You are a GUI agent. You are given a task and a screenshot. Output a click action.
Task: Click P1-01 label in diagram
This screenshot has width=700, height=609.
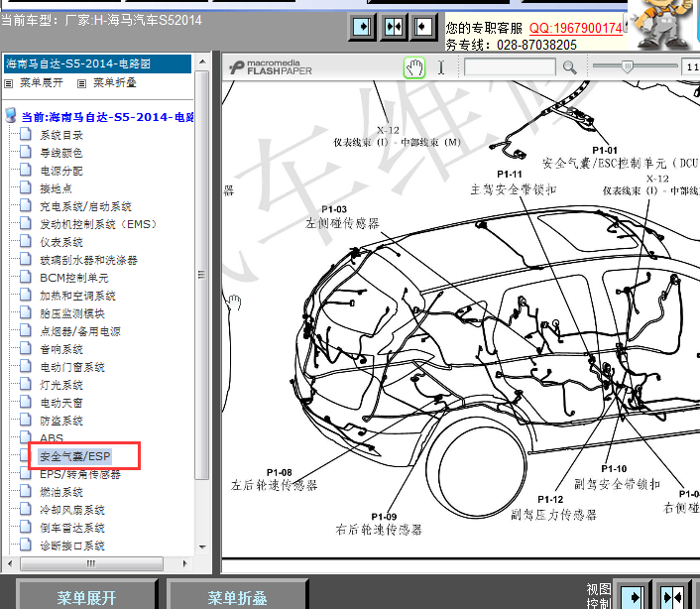point(605,151)
